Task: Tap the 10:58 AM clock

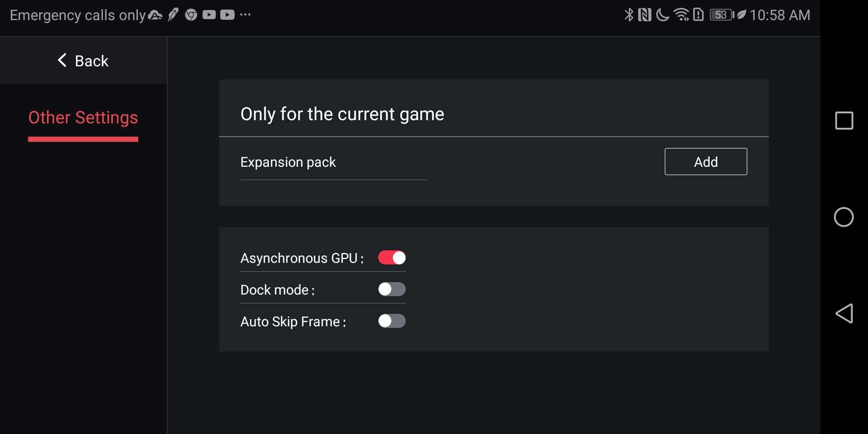Action: click(x=780, y=15)
